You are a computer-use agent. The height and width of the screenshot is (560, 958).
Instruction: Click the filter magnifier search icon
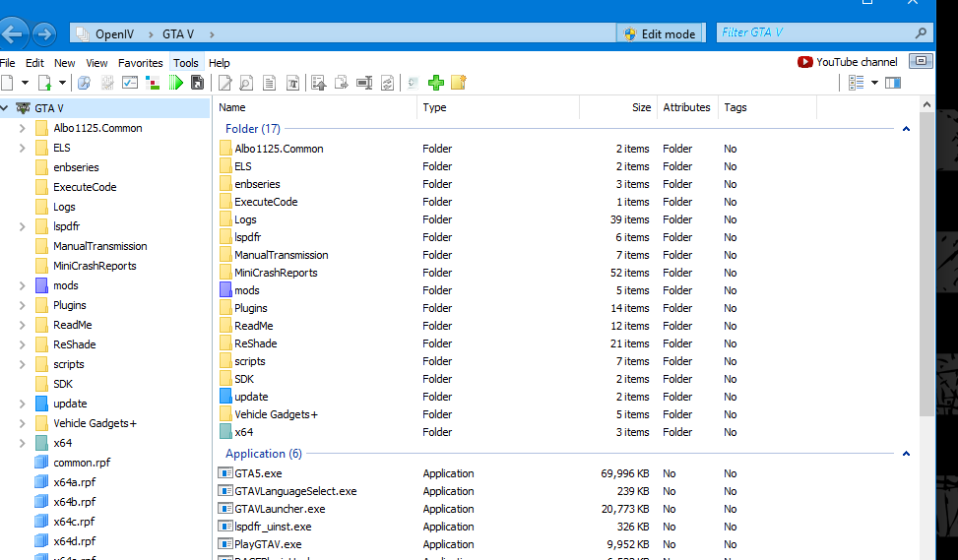pyautogui.click(x=921, y=33)
